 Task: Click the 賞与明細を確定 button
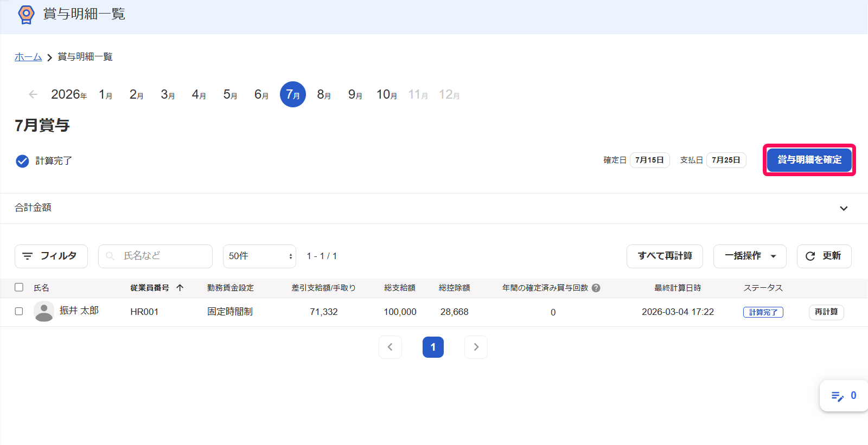pos(809,160)
